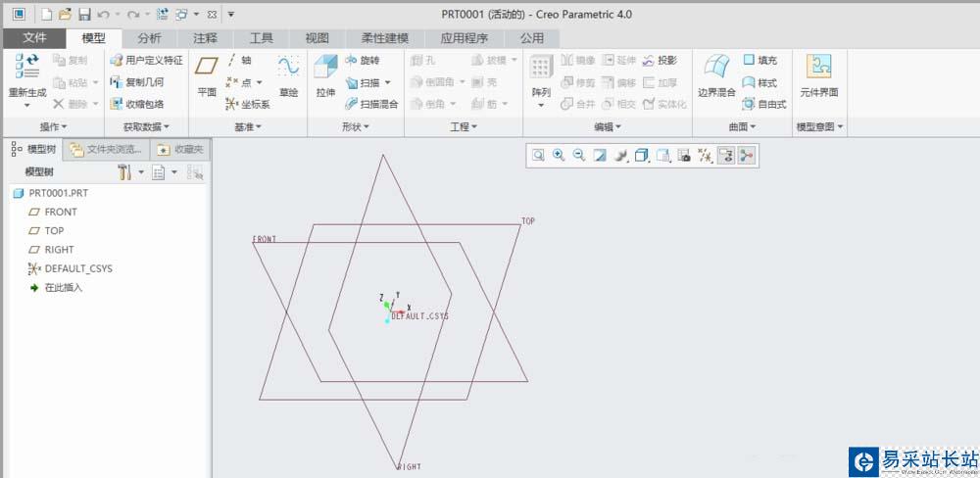Expand the Shapes (形状) group

356,126
